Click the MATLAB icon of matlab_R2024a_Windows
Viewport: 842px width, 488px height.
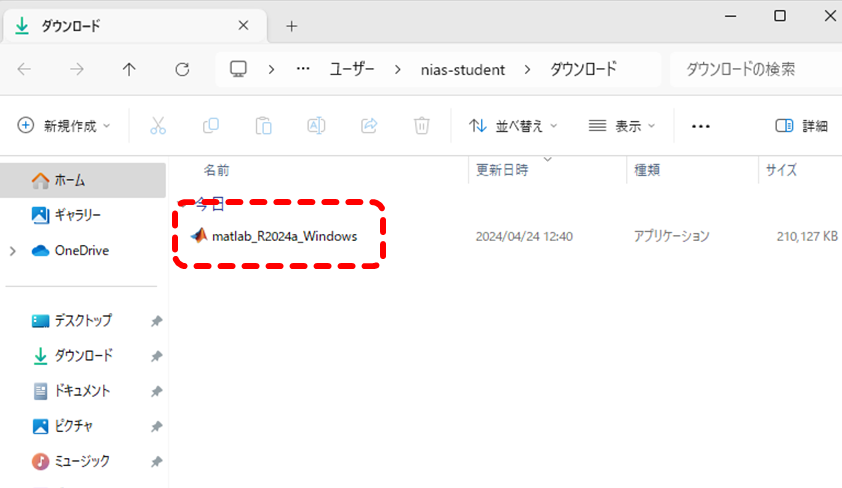click(199, 236)
